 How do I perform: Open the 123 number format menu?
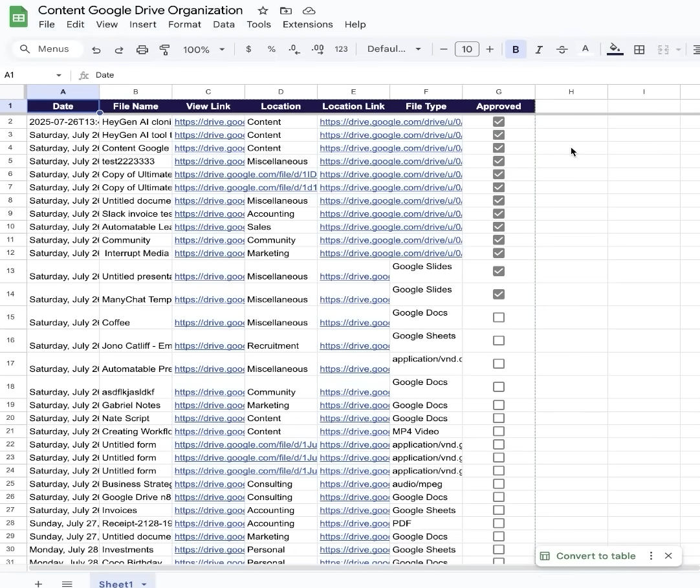tap(341, 49)
